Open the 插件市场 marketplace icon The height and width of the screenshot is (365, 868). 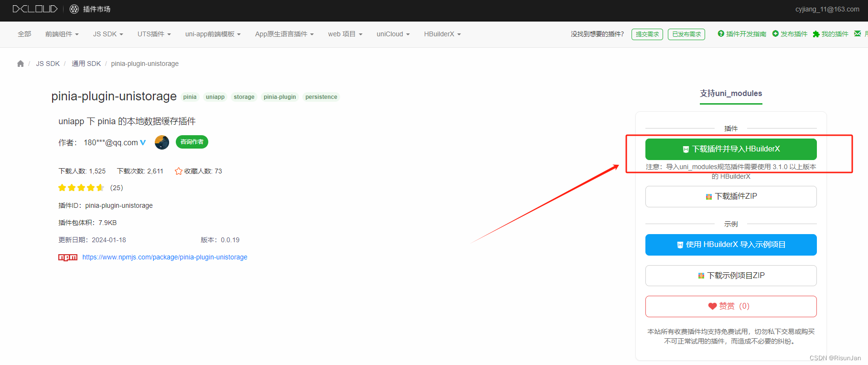74,9
